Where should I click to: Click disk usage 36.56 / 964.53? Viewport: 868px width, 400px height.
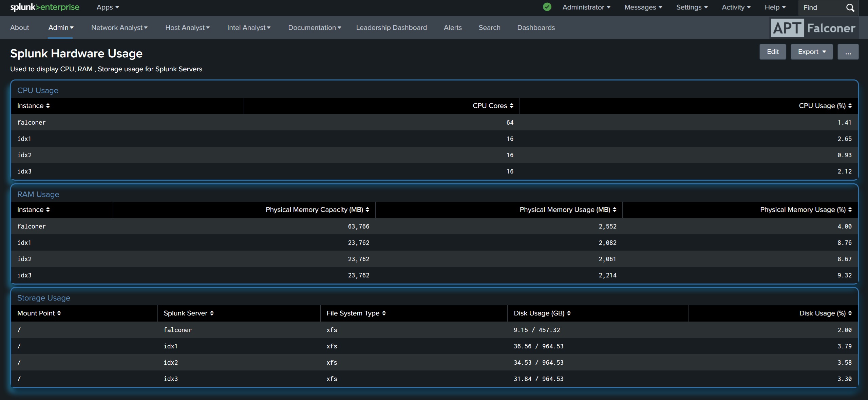point(538,346)
